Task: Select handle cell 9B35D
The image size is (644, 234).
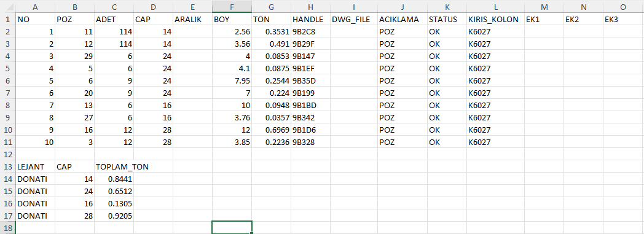Action: point(311,81)
